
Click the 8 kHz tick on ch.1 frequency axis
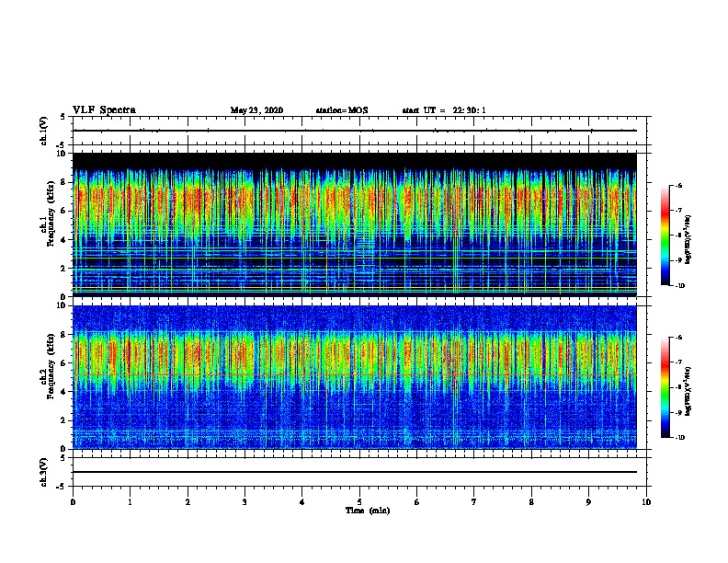coord(63,182)
